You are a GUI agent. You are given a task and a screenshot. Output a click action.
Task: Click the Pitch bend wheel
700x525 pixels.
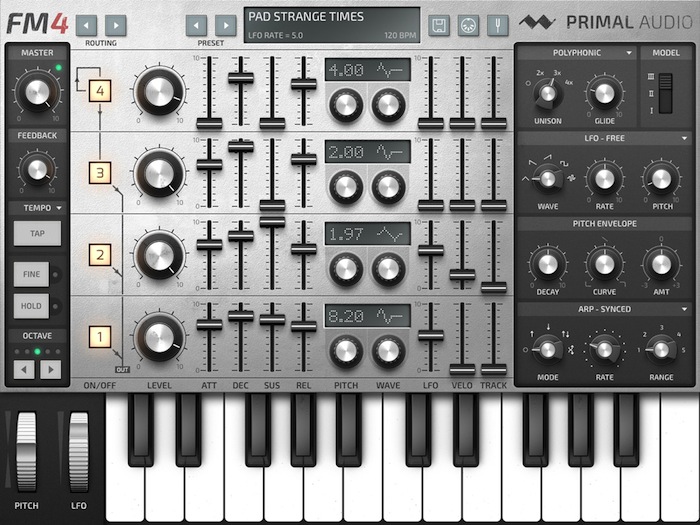(26, 452)
